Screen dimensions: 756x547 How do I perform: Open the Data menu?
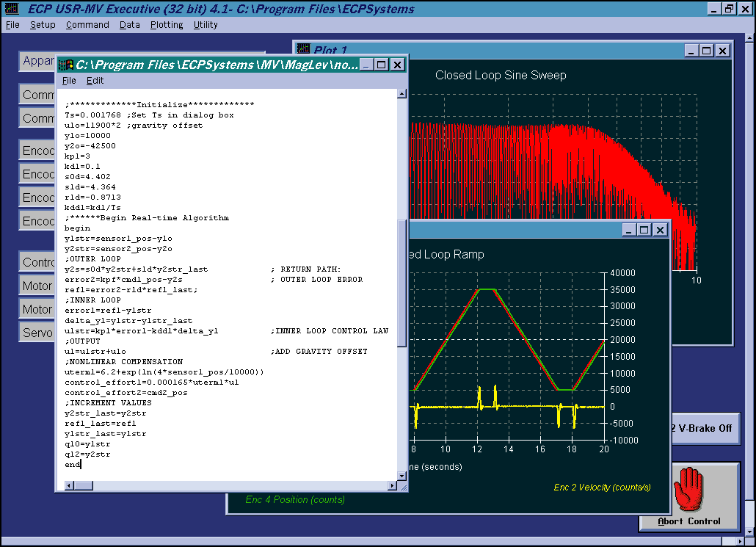[x=129, y=25]
